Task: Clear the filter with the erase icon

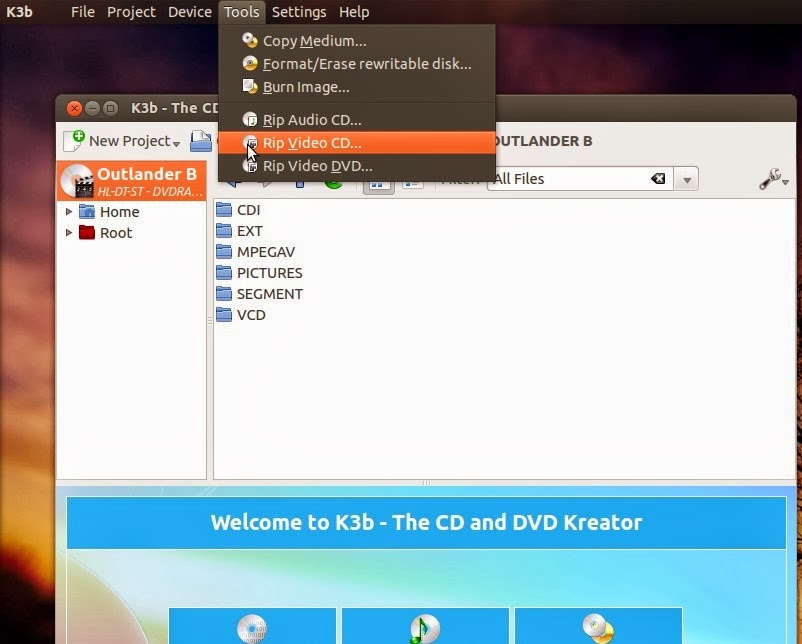Action: point(658,179)
